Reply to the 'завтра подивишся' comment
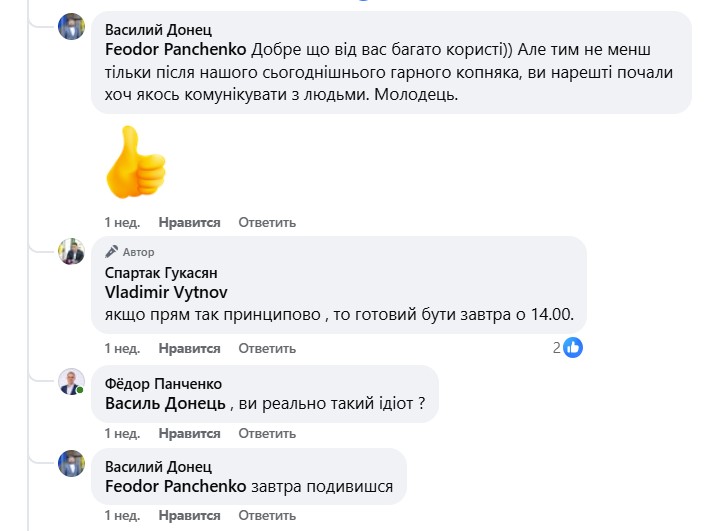 [x=267, y=516]
